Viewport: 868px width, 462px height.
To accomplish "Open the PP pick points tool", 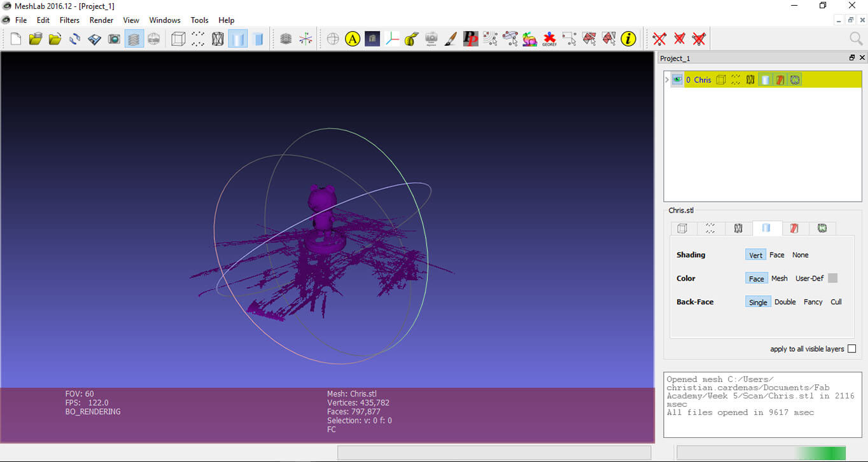I will (x=470, y=39).
